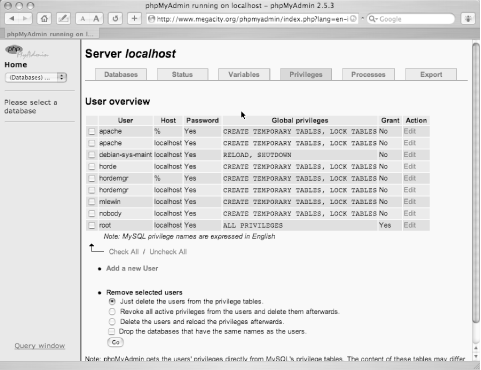This screenshot has height=370, width=481.
Task: Choose 'Revoke all active privileges' radio option
Action: (112, 312)
